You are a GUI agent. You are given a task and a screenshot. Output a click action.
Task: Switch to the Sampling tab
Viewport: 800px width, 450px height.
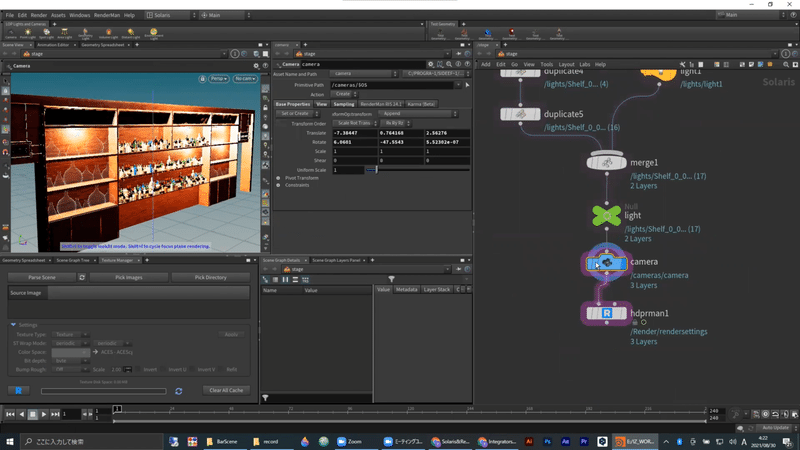click(343, 104)
